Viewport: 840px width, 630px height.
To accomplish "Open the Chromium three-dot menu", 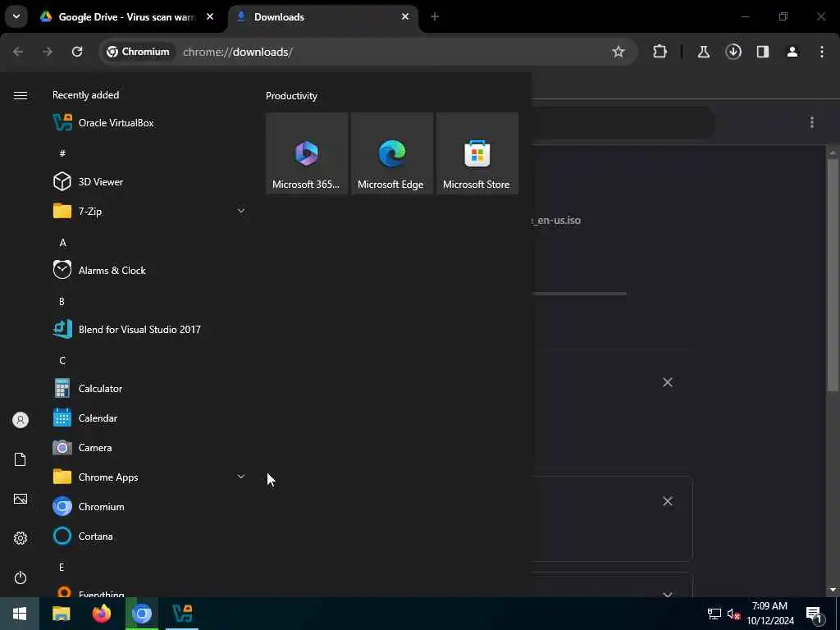I will [822, 52].
